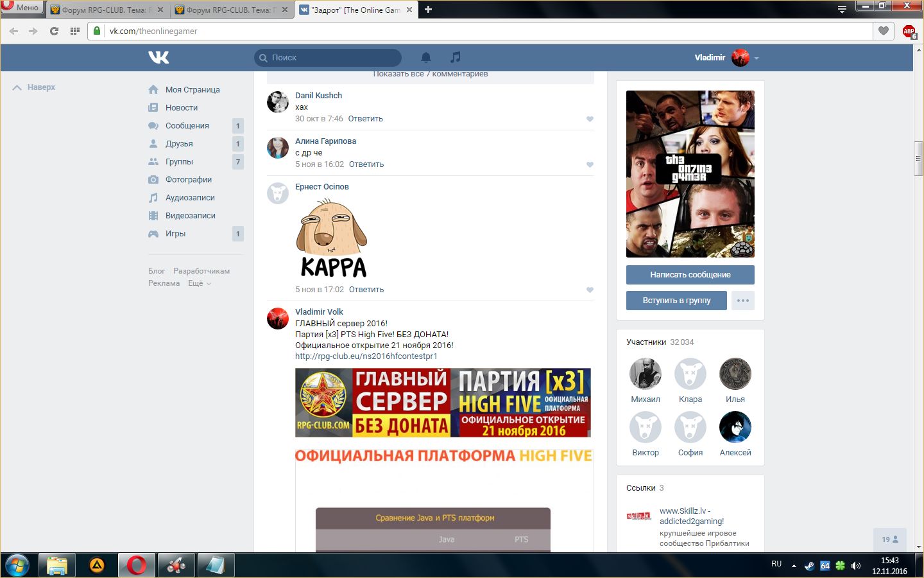Open the Adblock Plus extension icon

click(x=909, y=31)
